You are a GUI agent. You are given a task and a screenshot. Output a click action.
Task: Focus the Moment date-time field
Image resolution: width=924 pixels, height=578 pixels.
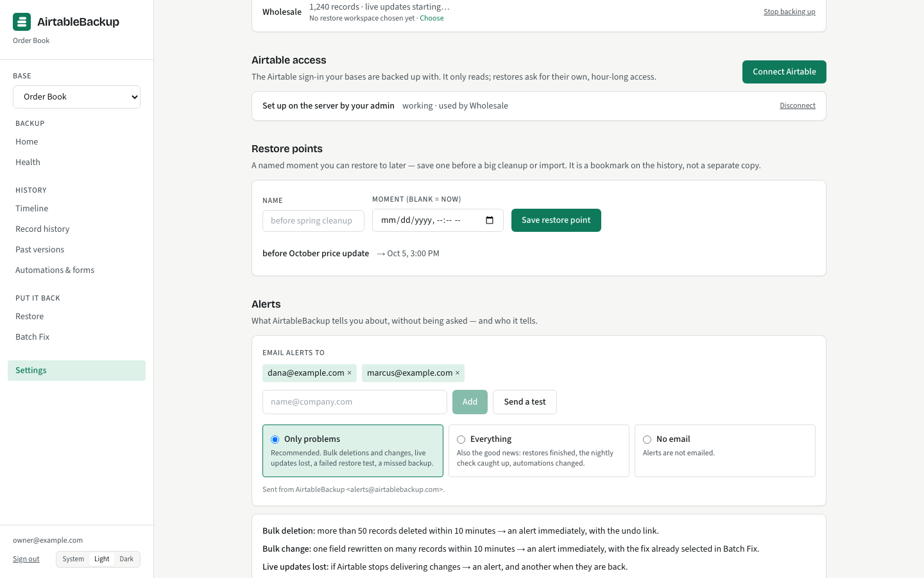click(438, 220)
